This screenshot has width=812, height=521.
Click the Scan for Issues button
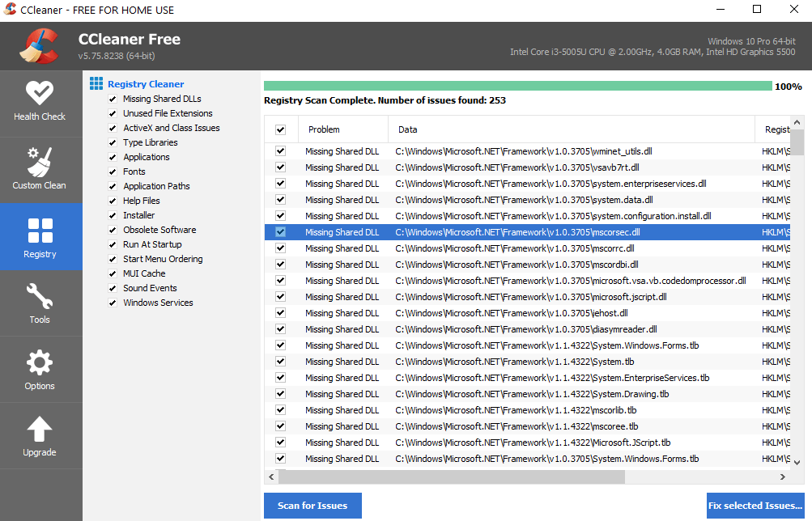tap(312, 506)
